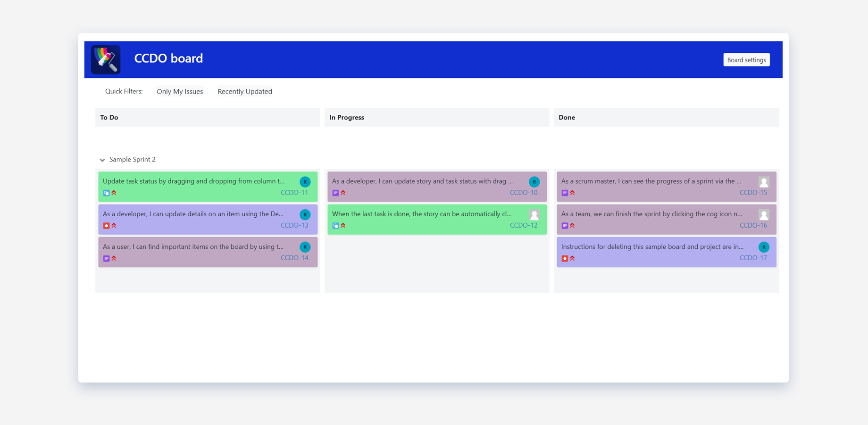Toggle the Recently Updated quick filter
Image resolution: width=868 pixels, height=425 pixels.
tap(245, 92)
